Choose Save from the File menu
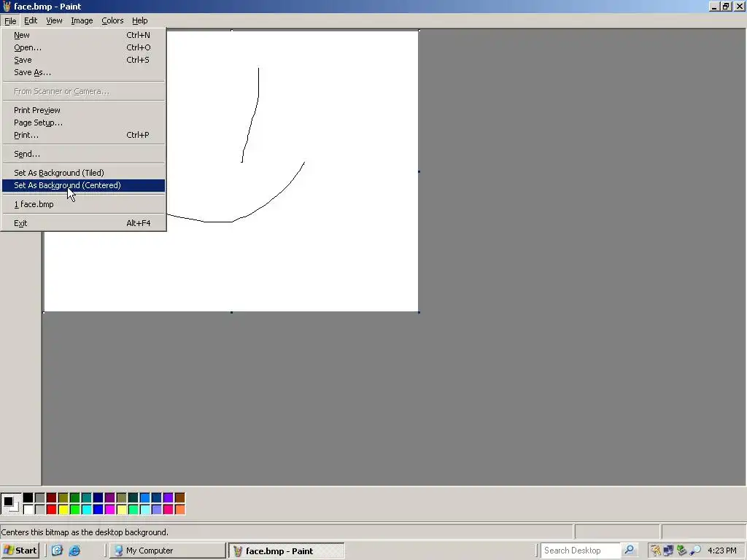 83,60
